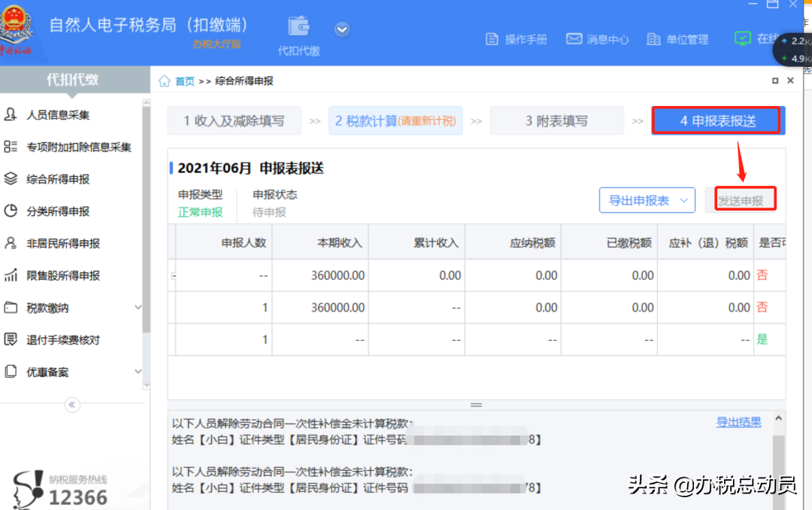The image size is (812, 510).
Task: Select the 代扣代缴 wallet icon
Action: 298,25
